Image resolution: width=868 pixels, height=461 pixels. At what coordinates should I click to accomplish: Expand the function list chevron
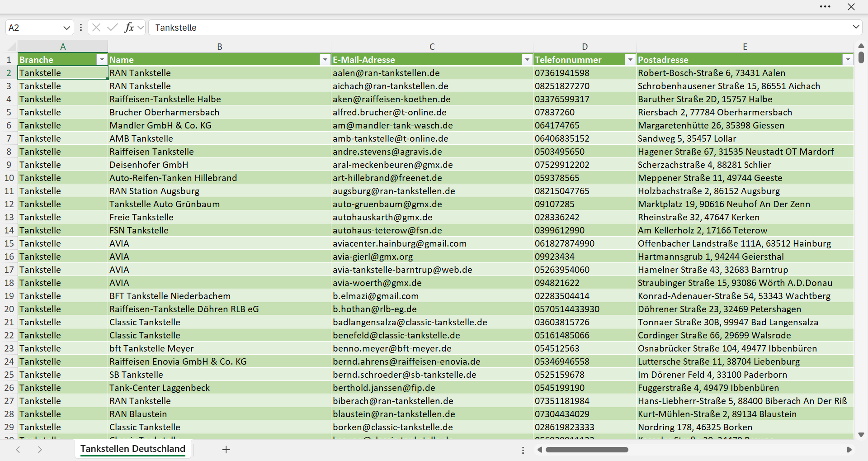[141, 28]
